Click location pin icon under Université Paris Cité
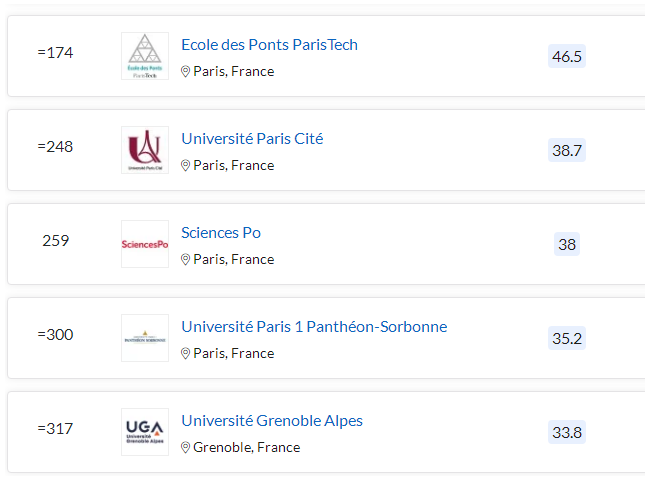The width and height of the screenshot is (646, 479). tap(185, 165)
